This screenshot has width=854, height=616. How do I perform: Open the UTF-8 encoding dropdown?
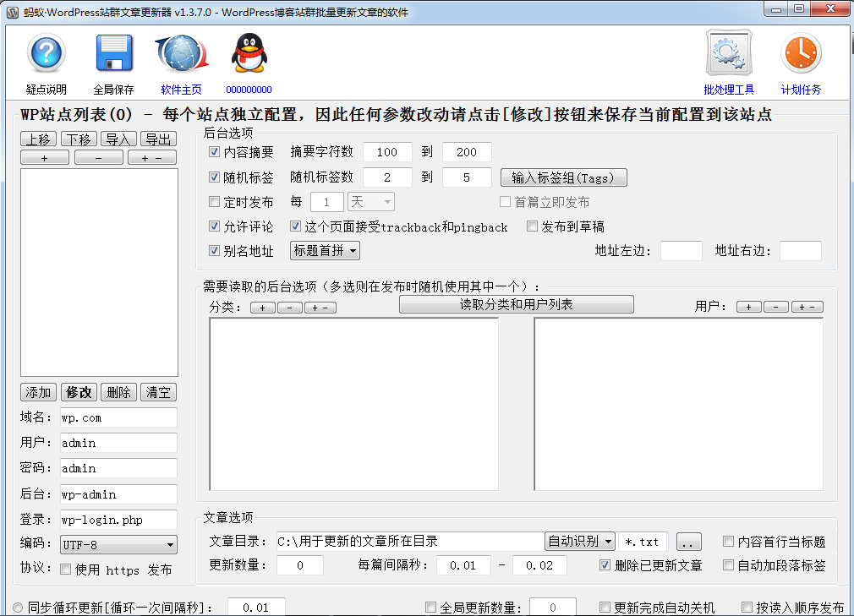point(118,545)
